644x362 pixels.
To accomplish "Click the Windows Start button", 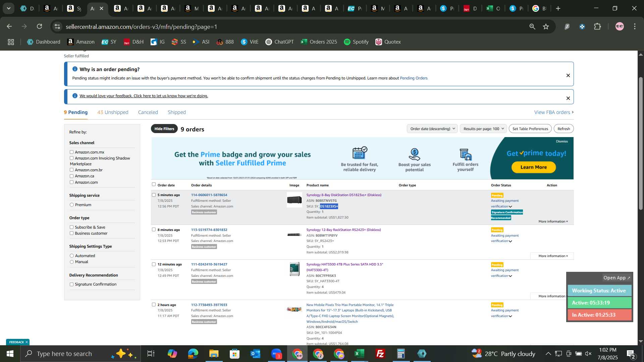I will (10, 354).
